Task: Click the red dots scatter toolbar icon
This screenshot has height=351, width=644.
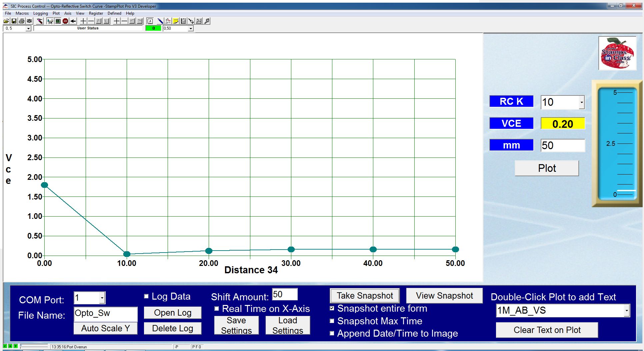Action: (x=168, y=21)
